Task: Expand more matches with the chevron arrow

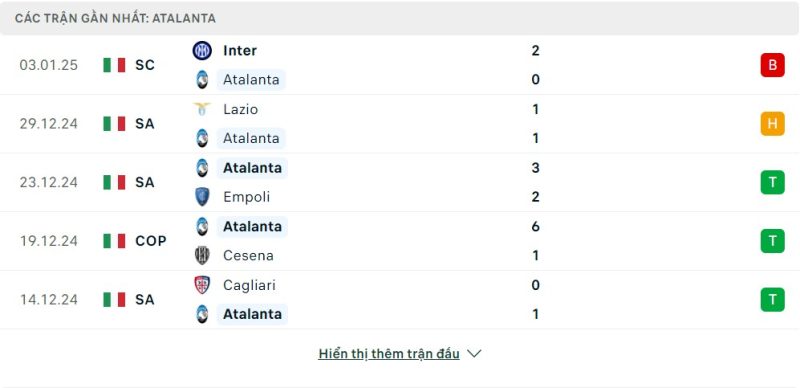Action: [x=474, y=354]
